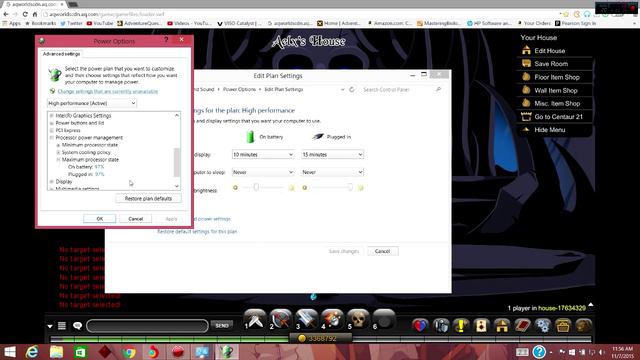Click the chat message input box
The height and width of the screenshot is (360, 640).
coord(147,326)
